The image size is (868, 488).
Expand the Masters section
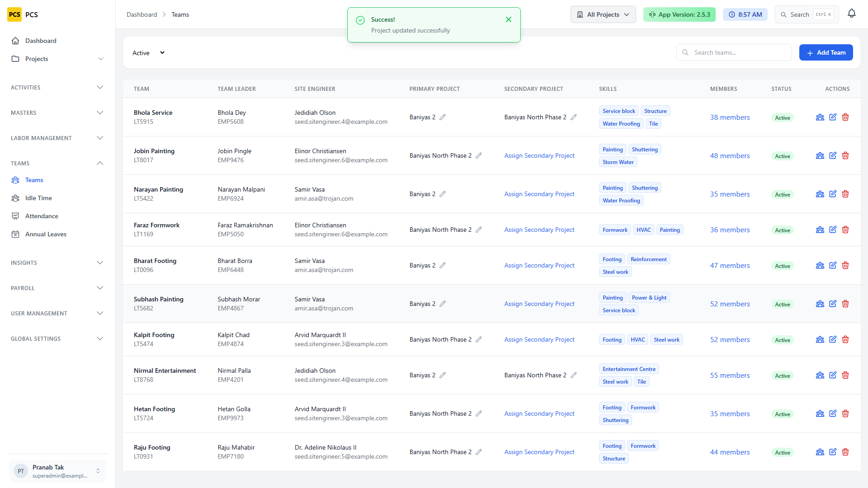[57, 113]
